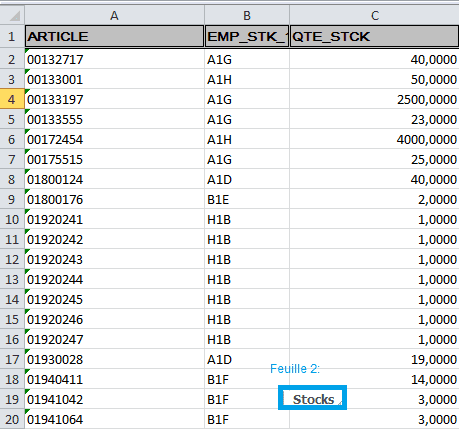The image size is (462, 429).
Task: Select the QTE_STCK header cell
Action: (x=374, y=36)
